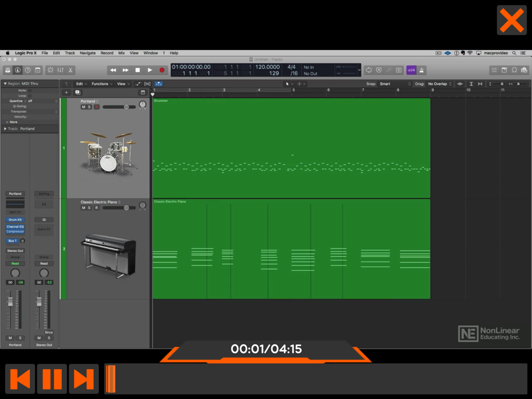Screen dimensions: 532x399
Task: Click the Drum Kit instrument slot
Action: click(15, 220)
